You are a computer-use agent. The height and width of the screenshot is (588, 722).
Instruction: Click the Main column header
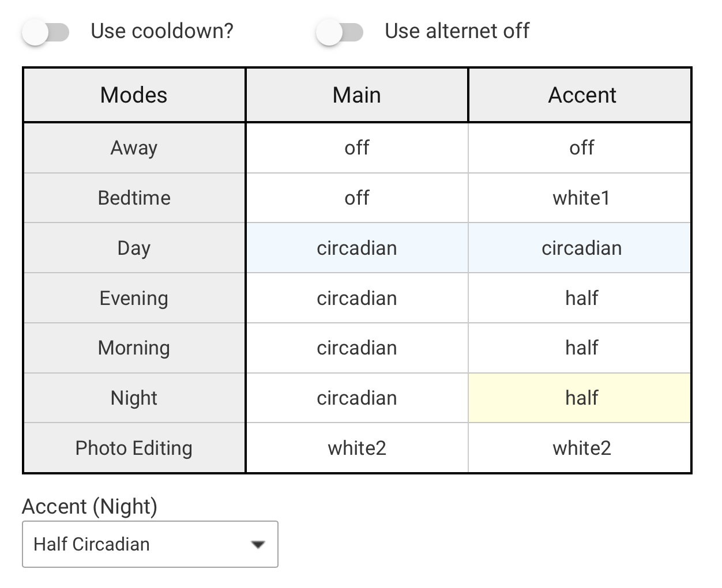coord(357,95)
